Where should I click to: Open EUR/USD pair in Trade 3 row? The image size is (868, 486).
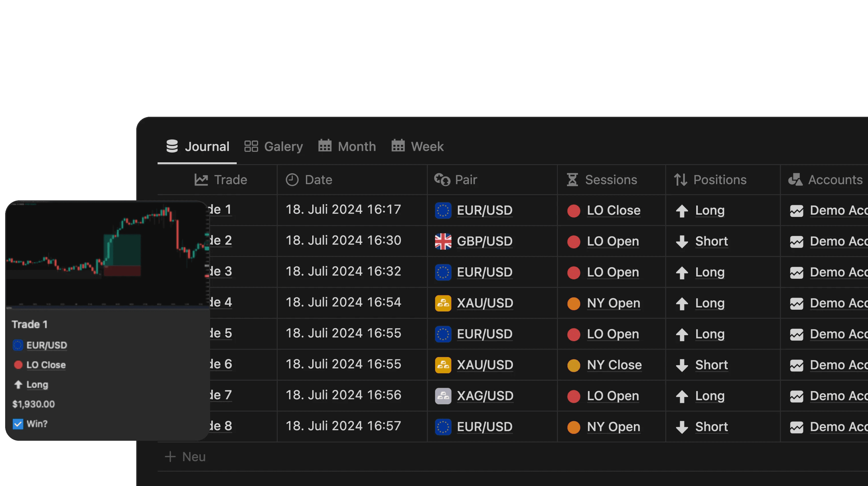[x=485, y=272]
